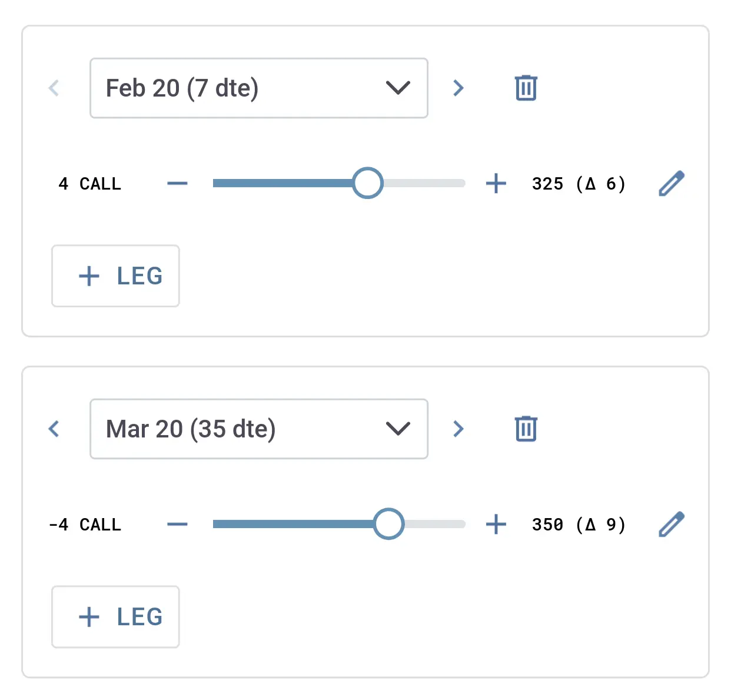This screenshot has width=731, height=700.
Task: Select the 4 CALL leg label
Action: [x=89, y=183]
